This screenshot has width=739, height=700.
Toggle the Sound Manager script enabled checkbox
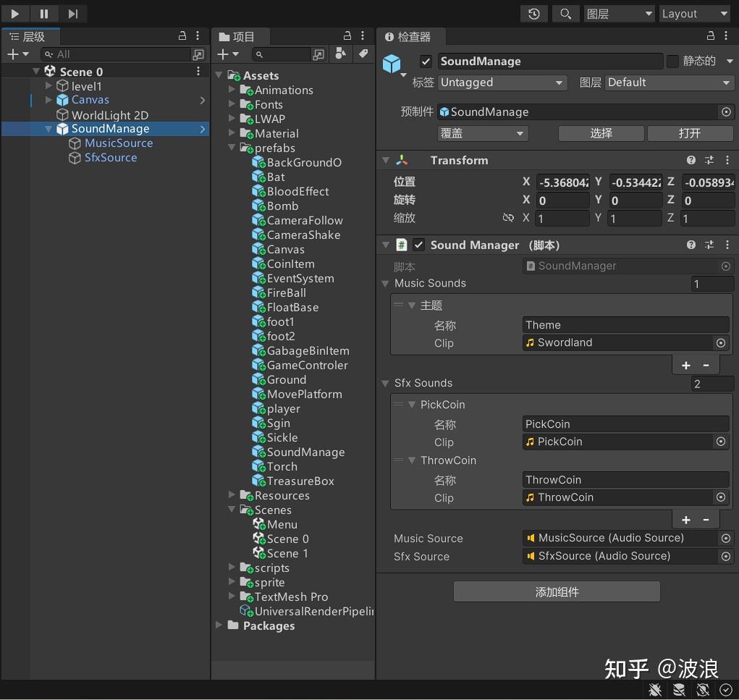pos(418,245)
